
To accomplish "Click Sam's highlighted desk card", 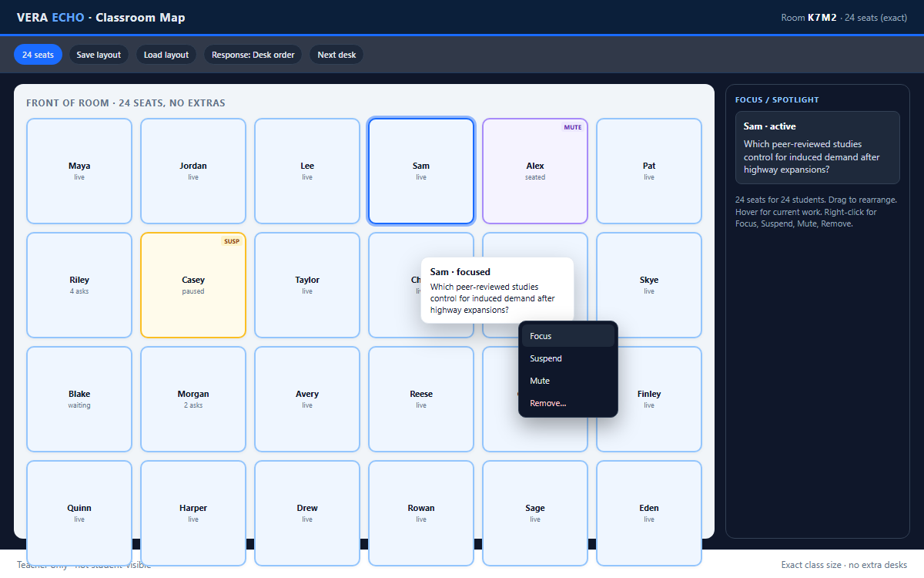I will tap(421, 171).
